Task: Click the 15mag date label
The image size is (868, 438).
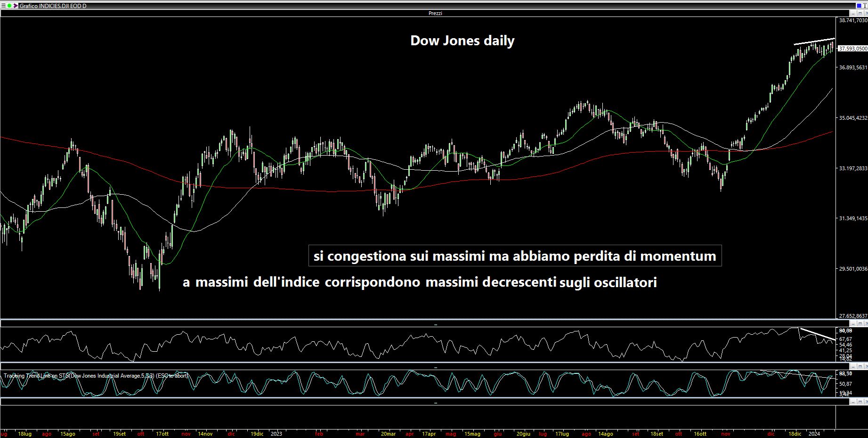Action: click(472, 434)
